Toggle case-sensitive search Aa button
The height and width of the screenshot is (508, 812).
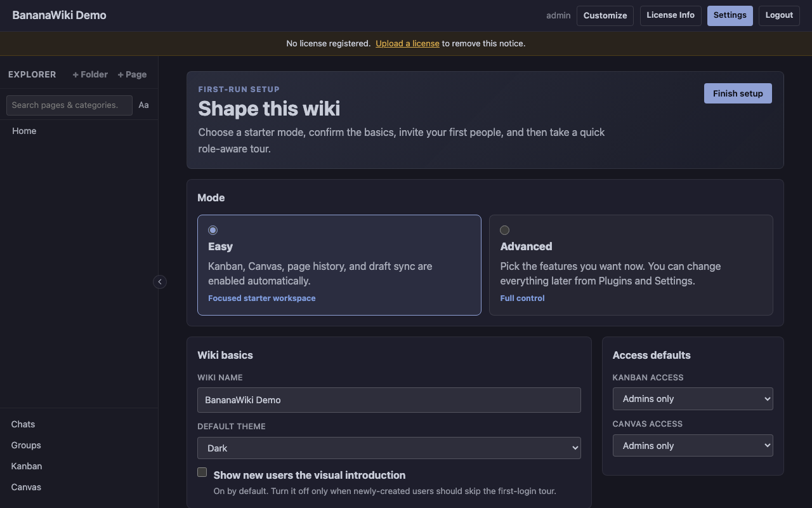144,105
